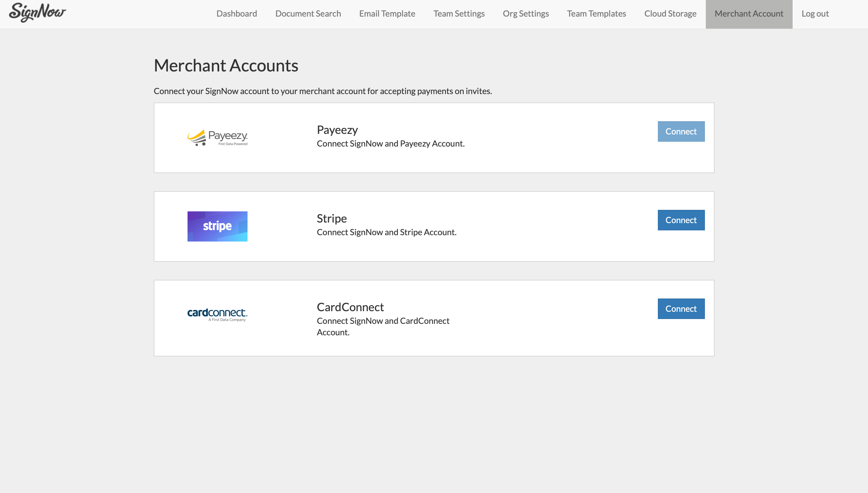
Task: Navigate to Document Search
Action: click(308, 13)
